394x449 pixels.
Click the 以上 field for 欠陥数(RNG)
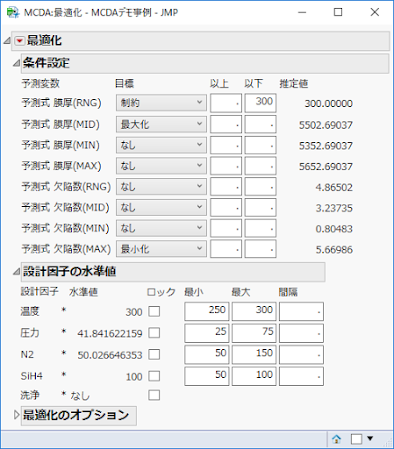coord(226,187)
